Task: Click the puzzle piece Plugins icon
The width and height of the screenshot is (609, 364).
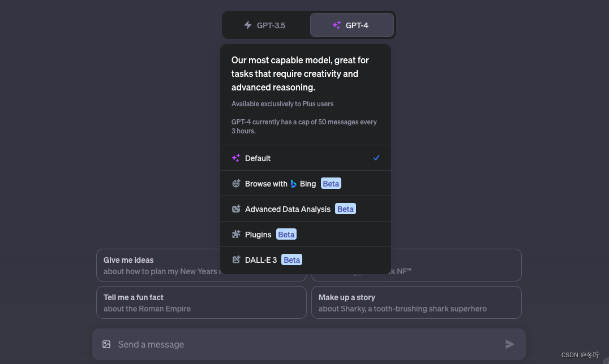Action: click(x=236, y=234)
